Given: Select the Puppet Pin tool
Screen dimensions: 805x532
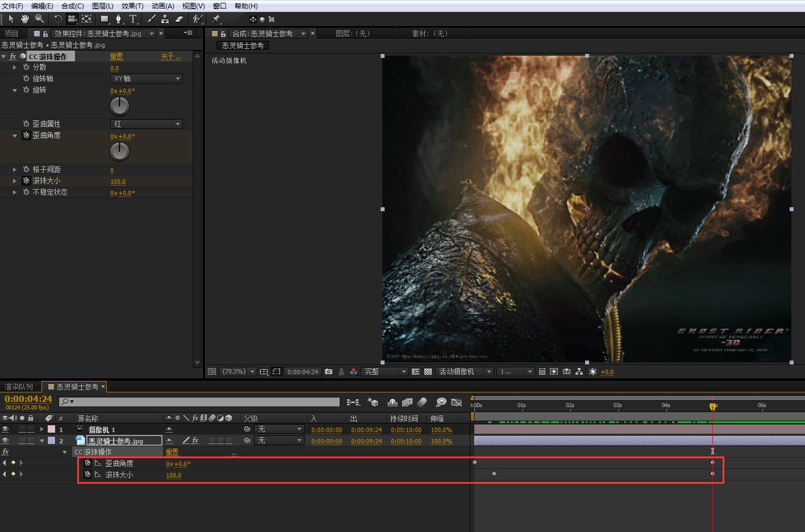Looking at the screenshot, I should tap(216, 19).
